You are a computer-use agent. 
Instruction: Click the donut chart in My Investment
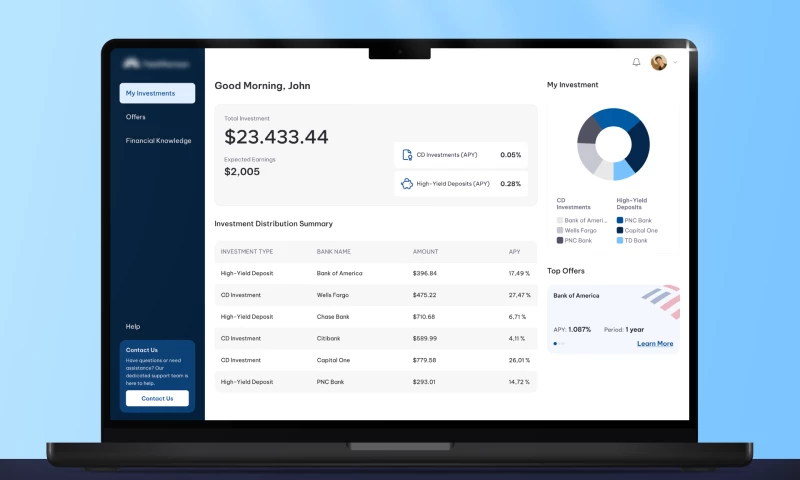(x=613, y=144)
